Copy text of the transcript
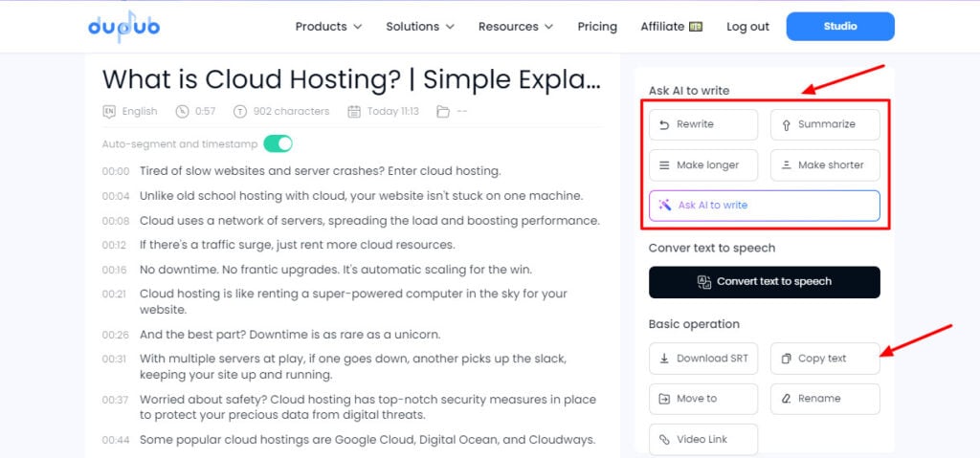 (x=824, y=359)
